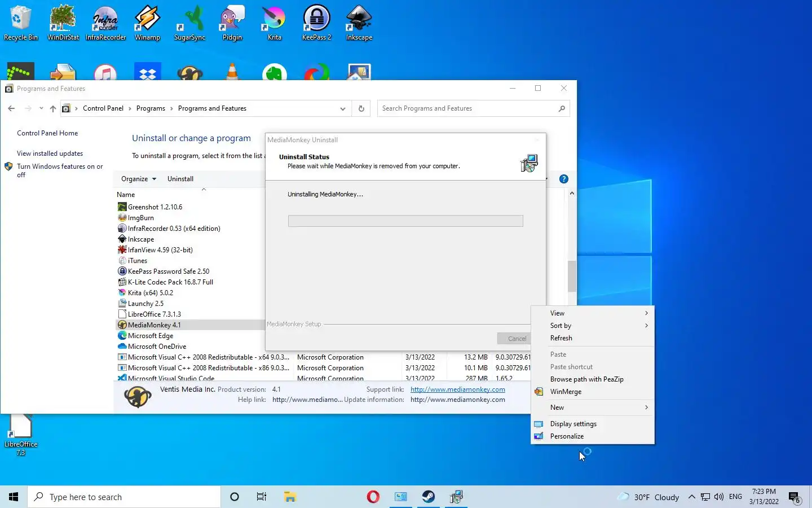Select the SugarSync desktop shortcut

coord(189,23)
